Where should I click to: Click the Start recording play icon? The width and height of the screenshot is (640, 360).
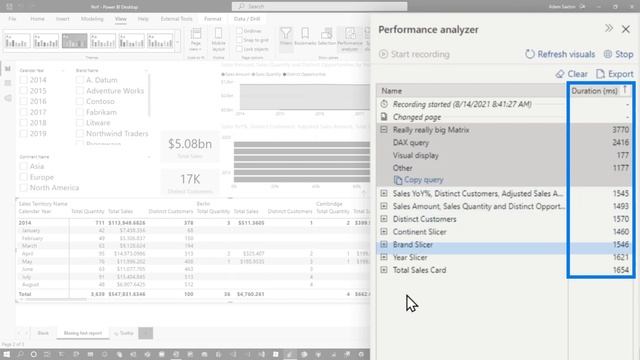383,54
